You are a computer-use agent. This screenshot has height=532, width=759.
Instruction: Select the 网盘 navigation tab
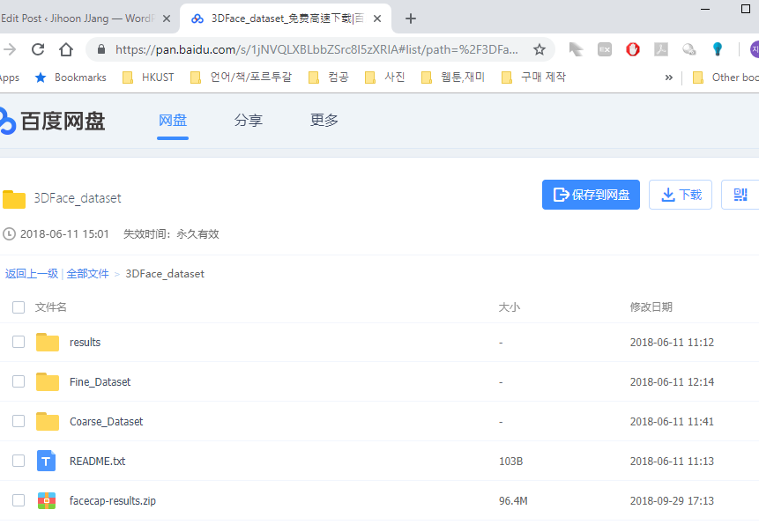click(172, 121)
